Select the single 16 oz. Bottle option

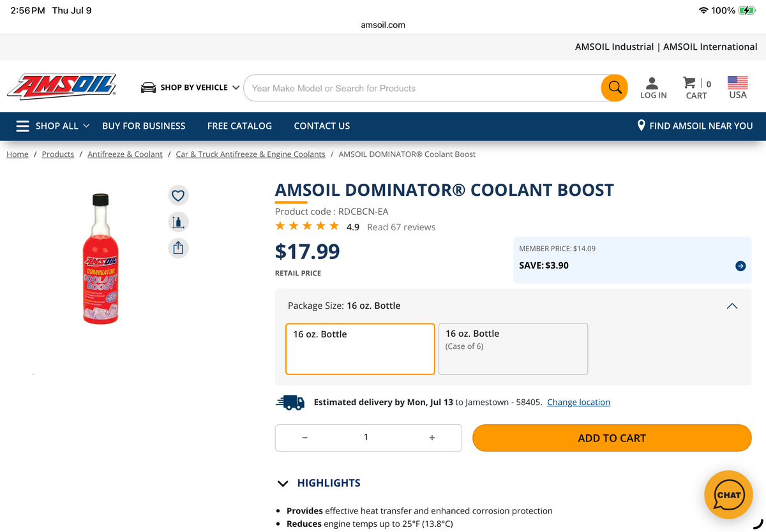tap(360, 349)
